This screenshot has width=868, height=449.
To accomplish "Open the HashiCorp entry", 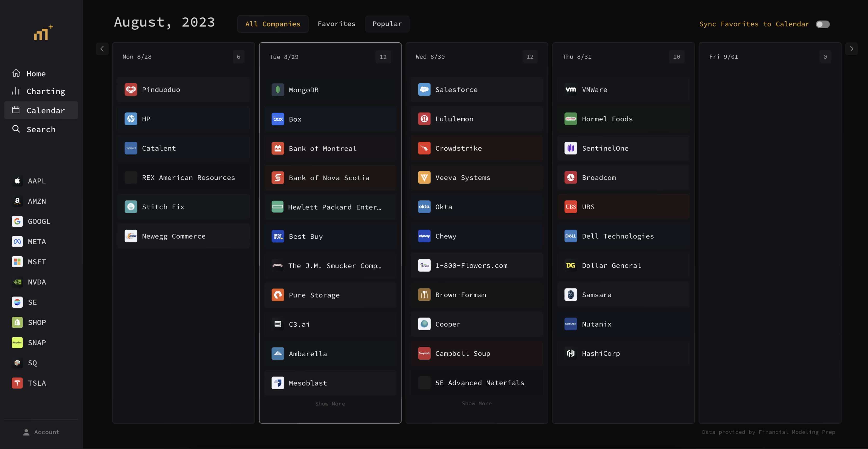I will pos(623,354).
